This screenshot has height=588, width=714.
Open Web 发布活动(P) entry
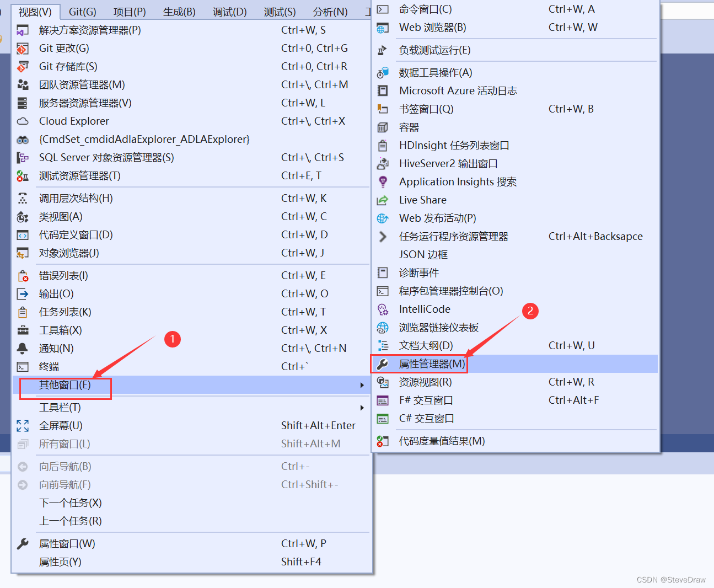(x=516, y=218)
